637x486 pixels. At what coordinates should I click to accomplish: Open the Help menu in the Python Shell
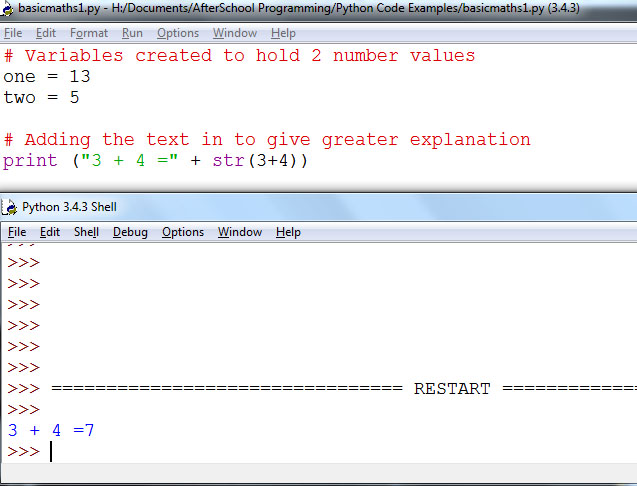click(x=288, y=232)
